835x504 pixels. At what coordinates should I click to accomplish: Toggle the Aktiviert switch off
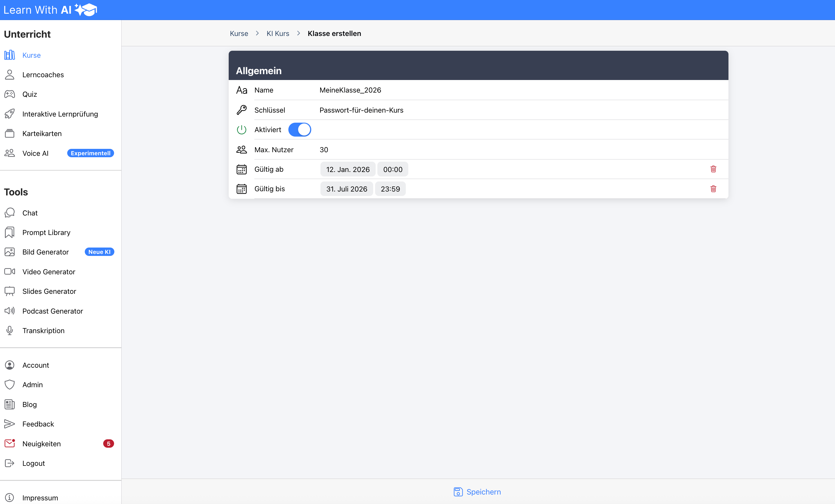pos(300,130)
